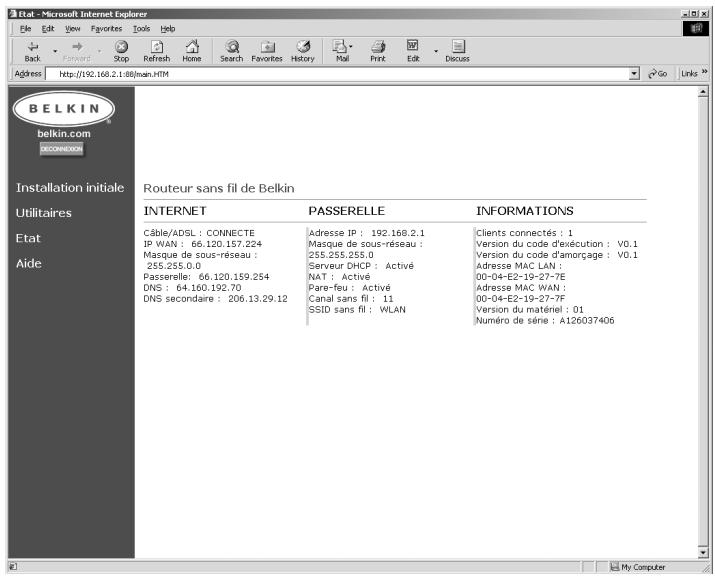Click the Pare-feu Activé line
This screenshot has width=715, height=576.
[x=349, y=288]
